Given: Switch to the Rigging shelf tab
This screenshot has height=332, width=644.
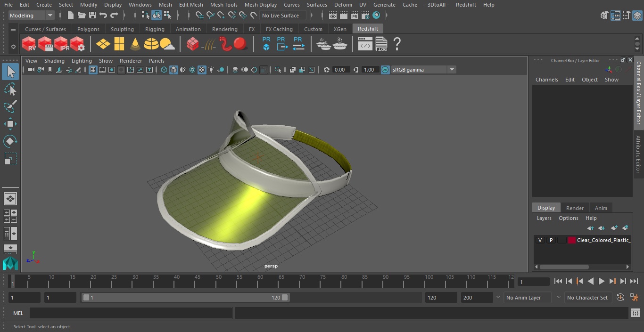Looking at the screenshot, I should pyautogui.click(x=155, y=29).
